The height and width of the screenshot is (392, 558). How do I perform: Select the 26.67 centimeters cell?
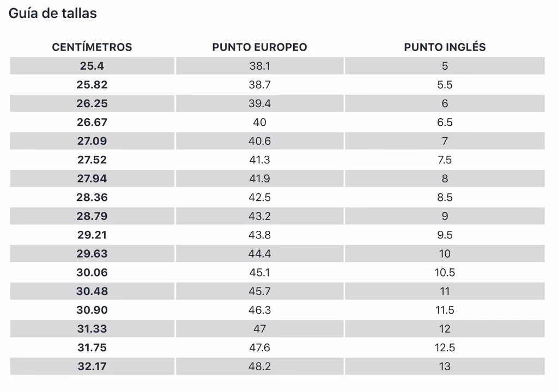(x=92, y=122)
